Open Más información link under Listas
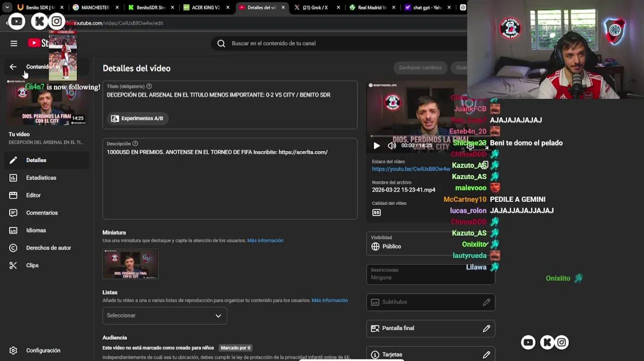Image resolution: width=644 pixels, height=361 pixels. pyautogui.click(x=329, y=300)
